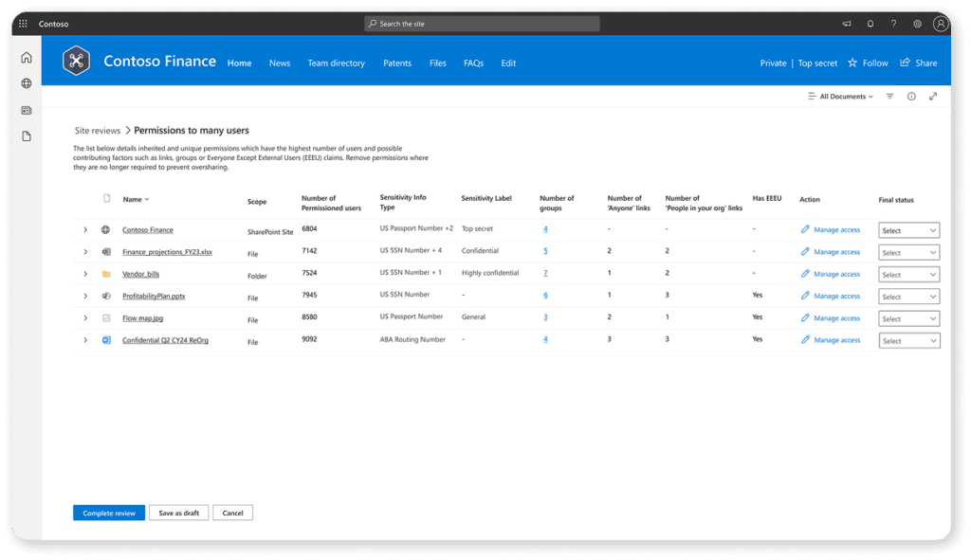Click the Top secret site label
This screenshot has width=971, height=560.
[x=817, y=63]
